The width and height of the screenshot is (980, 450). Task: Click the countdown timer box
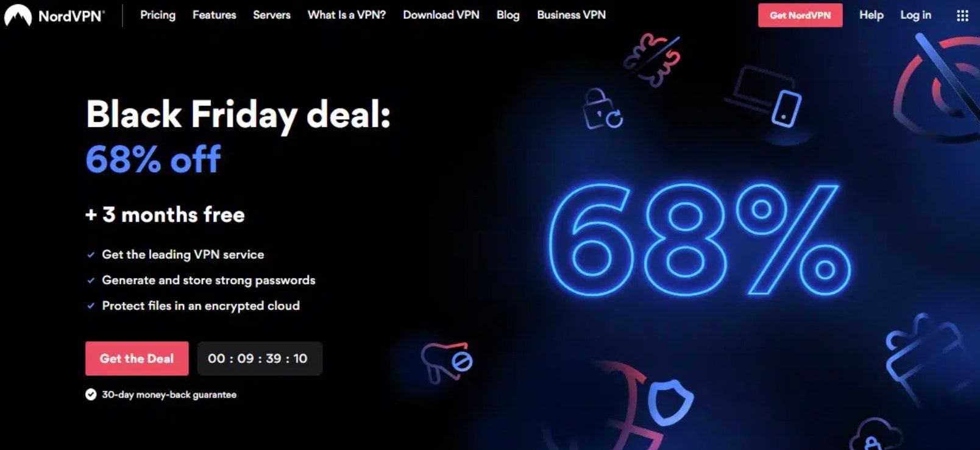[260, 359]
